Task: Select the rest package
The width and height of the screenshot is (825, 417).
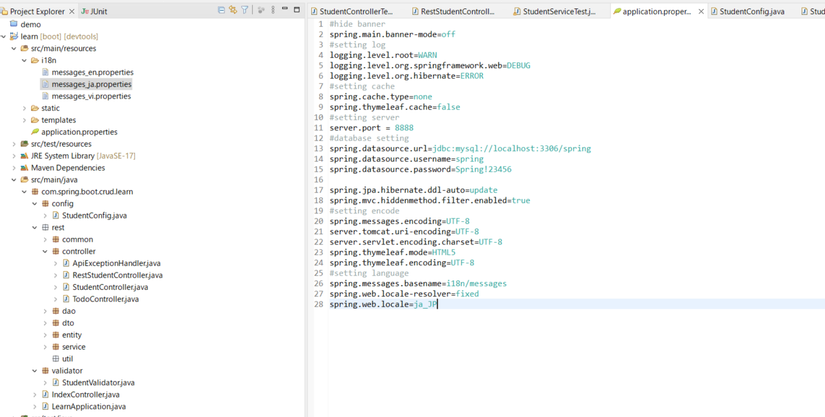Action: click(58, 228)
